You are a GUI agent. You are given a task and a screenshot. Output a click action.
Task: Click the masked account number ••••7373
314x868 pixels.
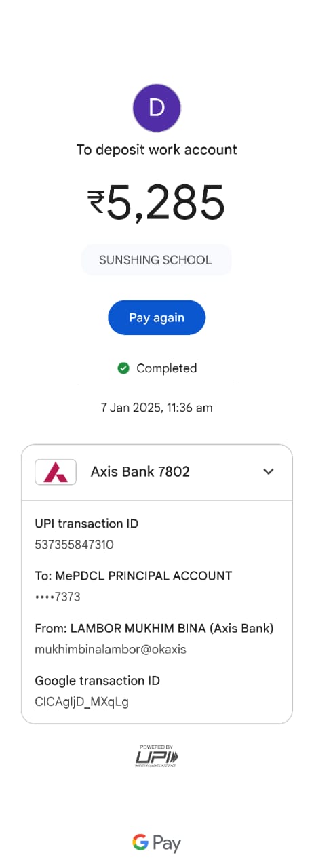click(x=58, y=597)
